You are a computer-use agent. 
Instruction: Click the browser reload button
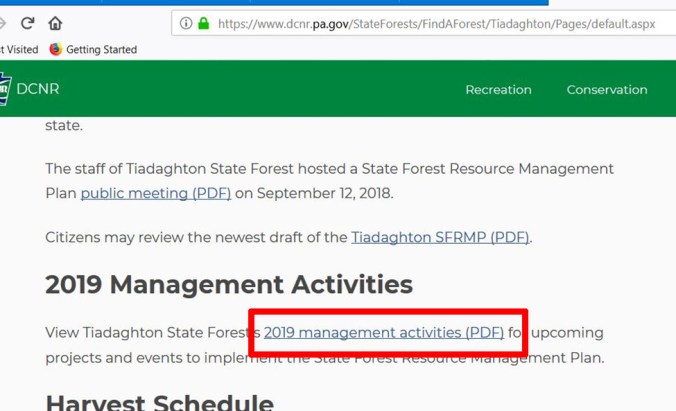pos(27,23)
